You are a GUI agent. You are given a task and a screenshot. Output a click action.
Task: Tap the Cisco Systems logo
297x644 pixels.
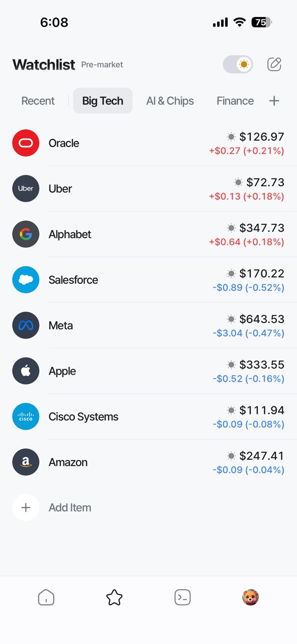(26, 417)
